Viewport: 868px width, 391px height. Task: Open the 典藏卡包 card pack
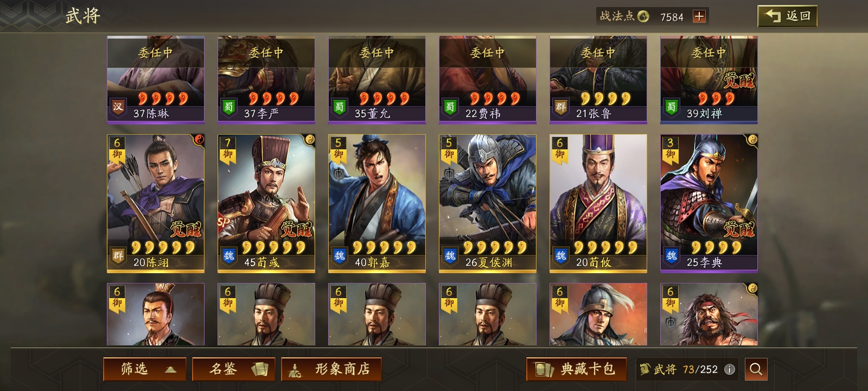point(577,369)
